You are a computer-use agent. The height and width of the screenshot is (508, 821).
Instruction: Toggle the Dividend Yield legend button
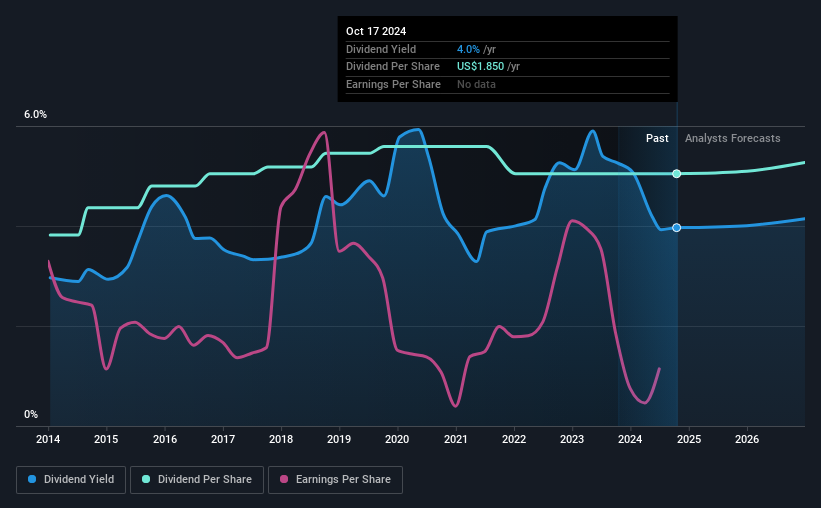coord(71,480)
